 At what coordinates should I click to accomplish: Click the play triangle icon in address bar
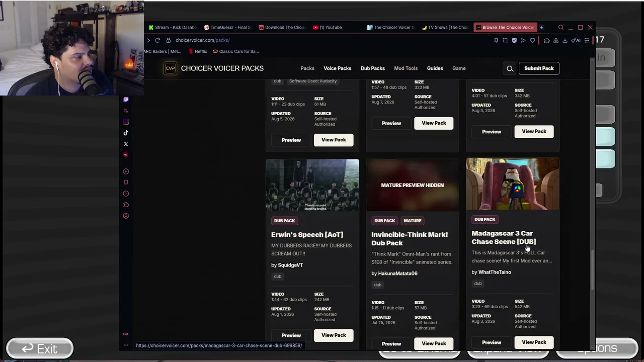click(x=523, y=40)
